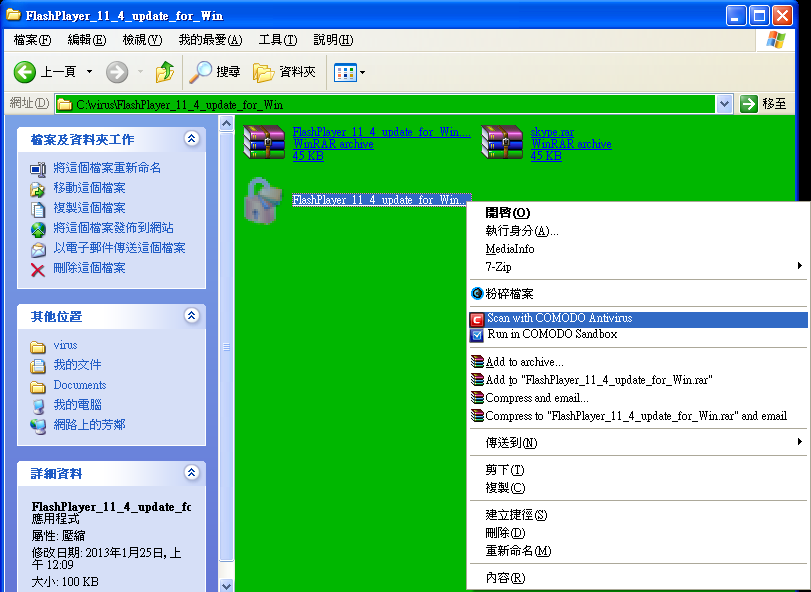The height and width of the screenshot is (592, 811).
Task: Click the 網路上的芳鄰 network icon
Action: 38,427
